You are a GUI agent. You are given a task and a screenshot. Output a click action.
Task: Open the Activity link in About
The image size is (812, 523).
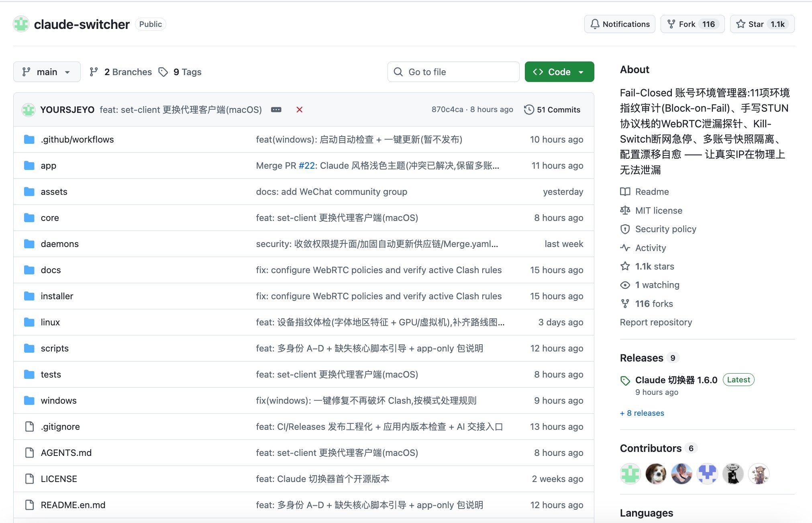[x=643, y=248]
